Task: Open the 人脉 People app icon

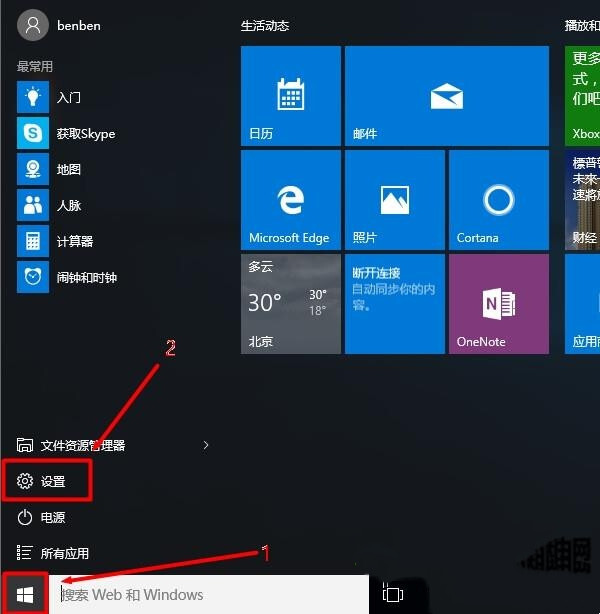Action: coord(33,205)
